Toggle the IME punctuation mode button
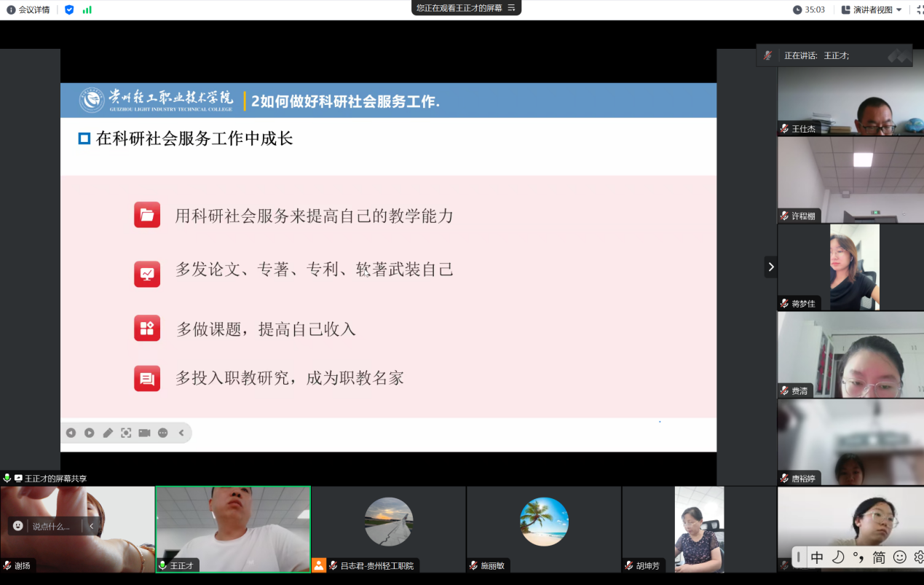 click(858, 557)
